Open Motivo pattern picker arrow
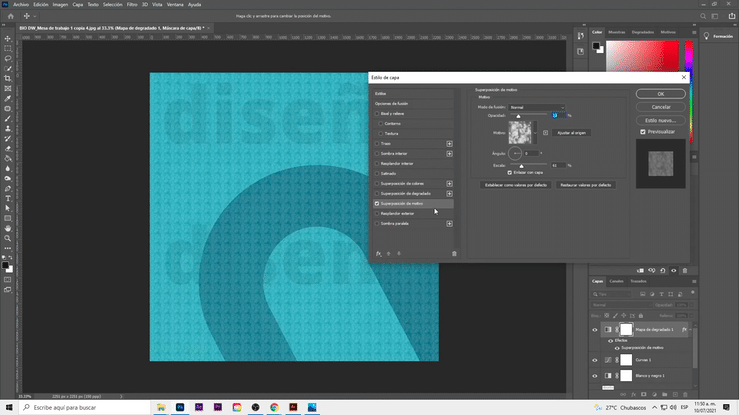 click(535, 133)
